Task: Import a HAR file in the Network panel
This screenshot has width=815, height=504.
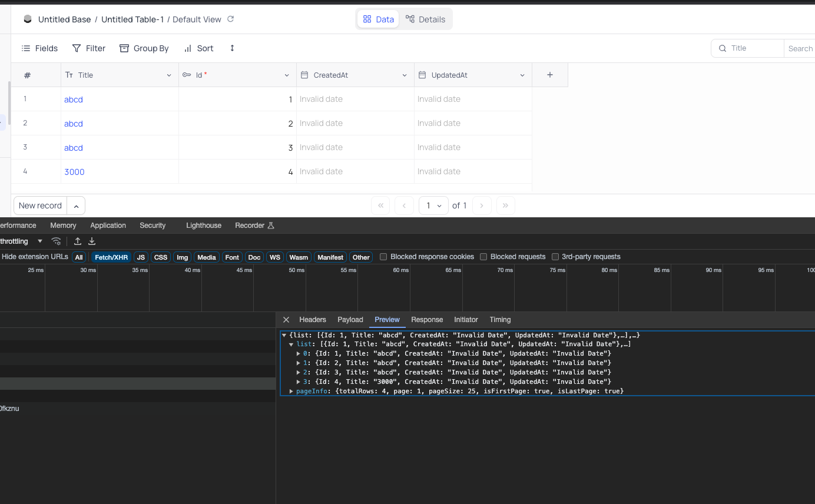Action: [77, 241]
